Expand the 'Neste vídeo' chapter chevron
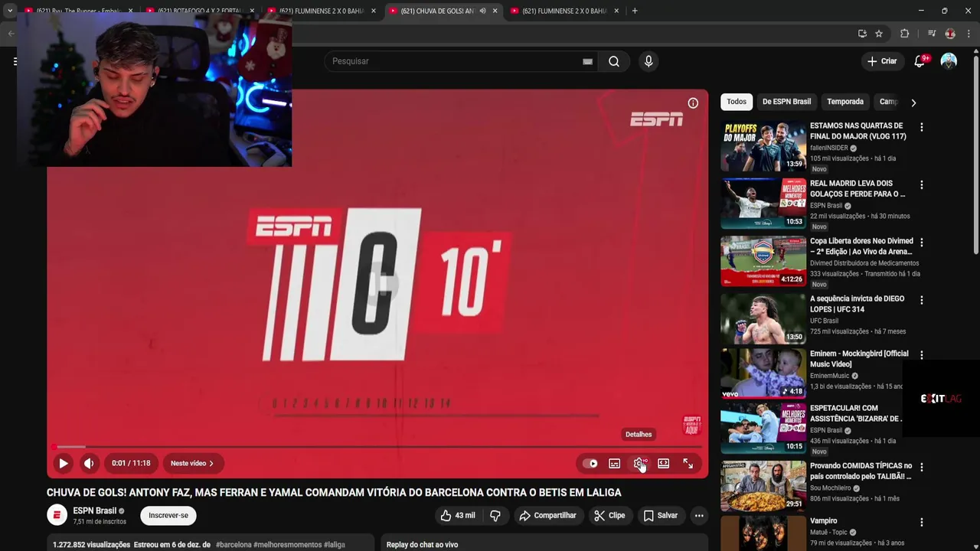This screenshot has height=551, width=980. 211,463
